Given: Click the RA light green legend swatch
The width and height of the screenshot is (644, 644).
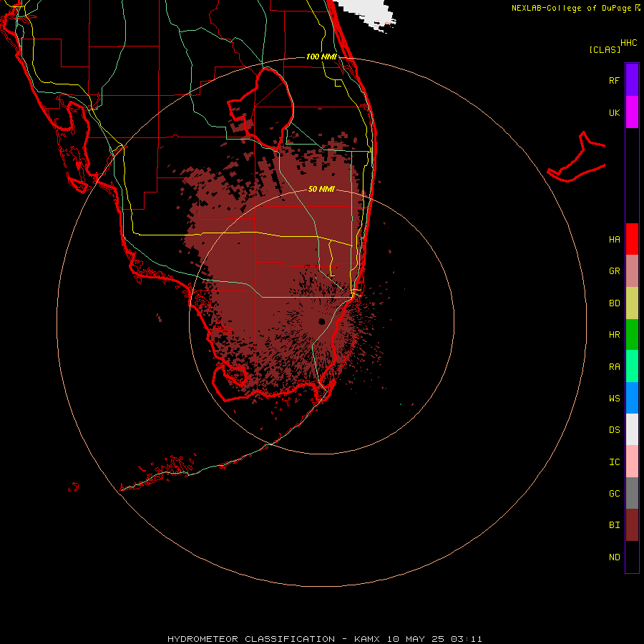Looking at the screenshot, I should (632, 366).
